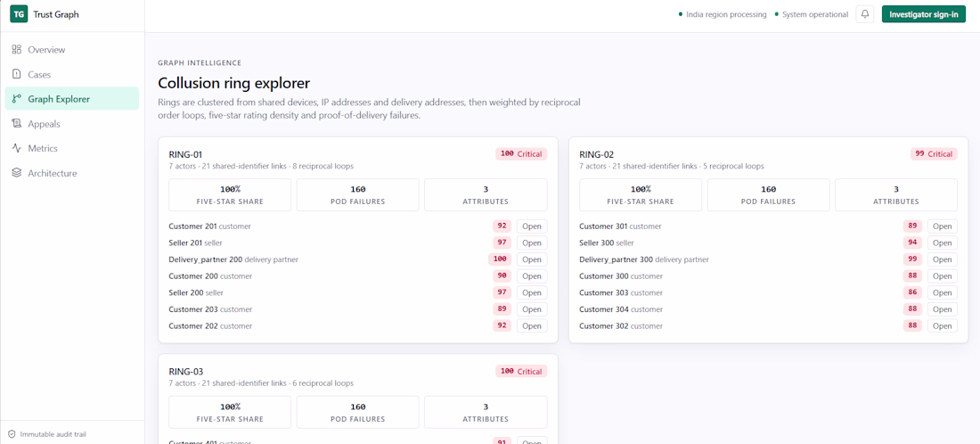Click the shield icon beside Immutable audit trail
Screen dimensions: 980x444
pos(12,434)
